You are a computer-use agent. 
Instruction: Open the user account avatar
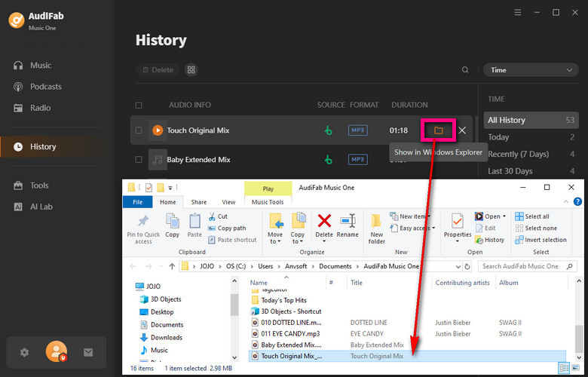(x=57, y=352)
